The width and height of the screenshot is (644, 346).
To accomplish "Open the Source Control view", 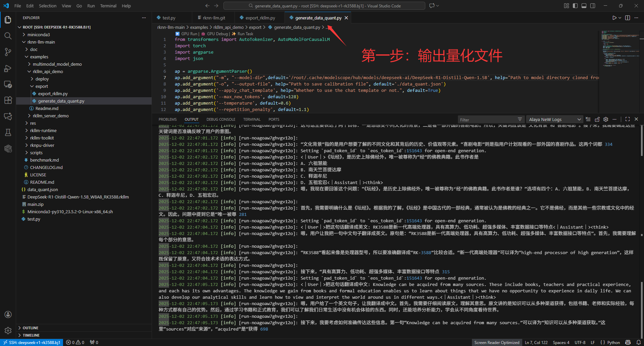I will click(x=8, y=52).
